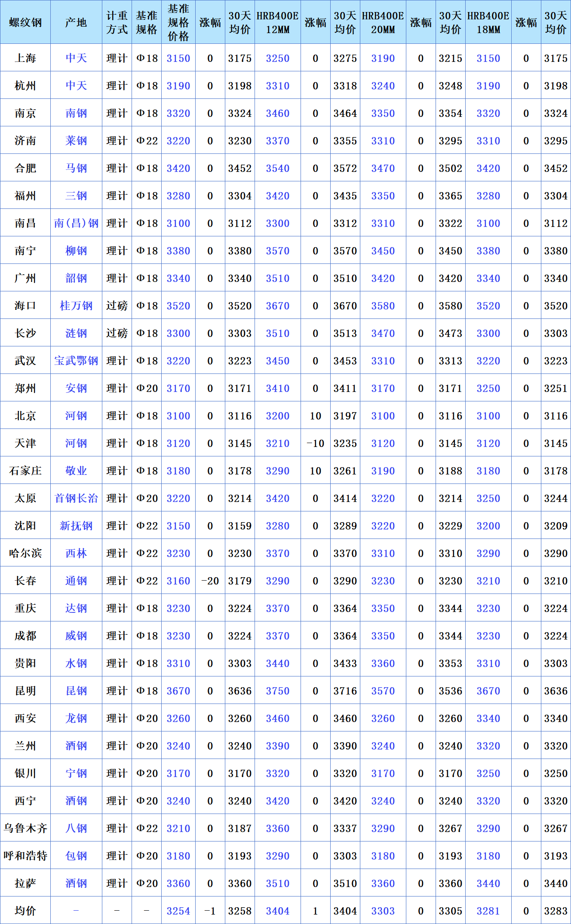Click the 包钢 producer link
Image resolution: width=571 pixels, height=924 pixels.
click(x=76, y=856)
